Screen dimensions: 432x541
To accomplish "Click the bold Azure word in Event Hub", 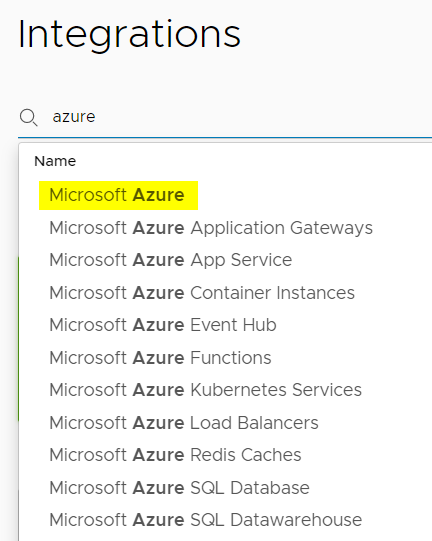I will 158,325.
